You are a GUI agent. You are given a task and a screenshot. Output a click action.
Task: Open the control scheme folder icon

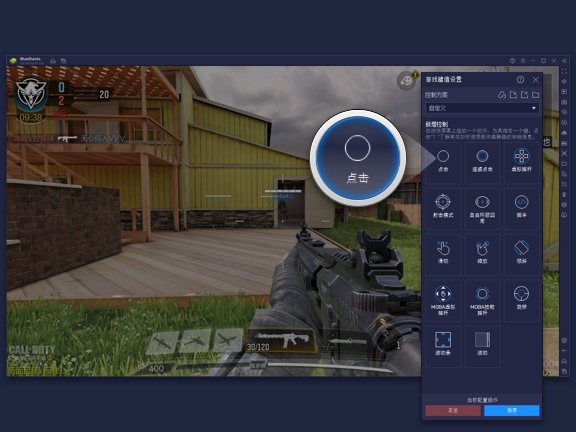pos(536,95)
